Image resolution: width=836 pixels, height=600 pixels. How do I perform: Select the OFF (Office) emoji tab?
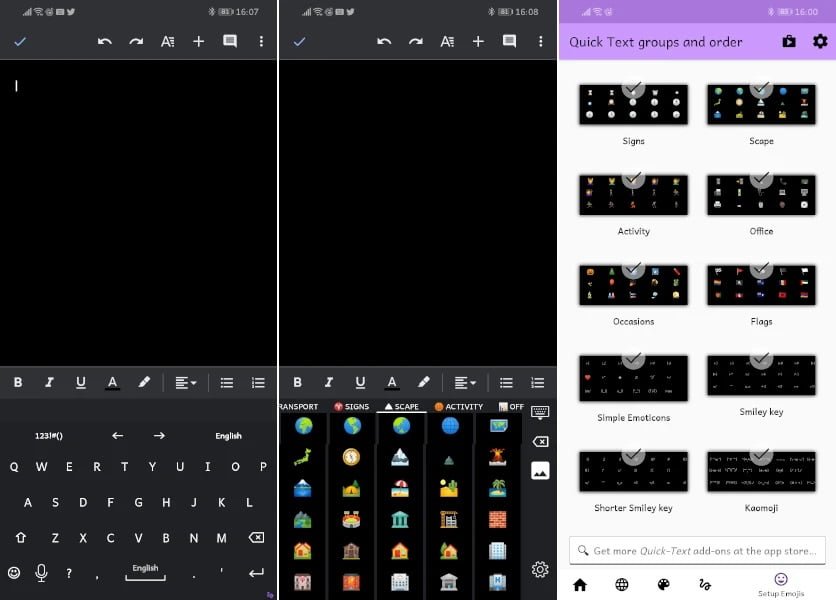pyautogui.click(x=511, y=406)
